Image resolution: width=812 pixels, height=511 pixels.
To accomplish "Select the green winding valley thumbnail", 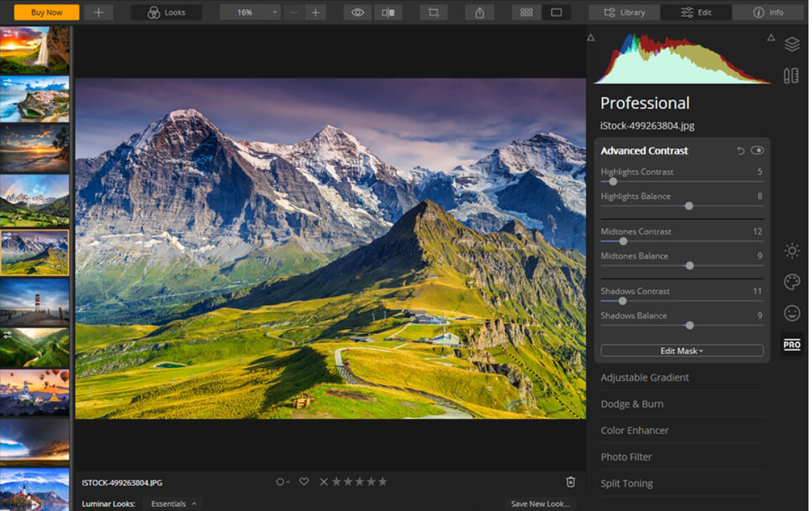I will pos(34,347).
